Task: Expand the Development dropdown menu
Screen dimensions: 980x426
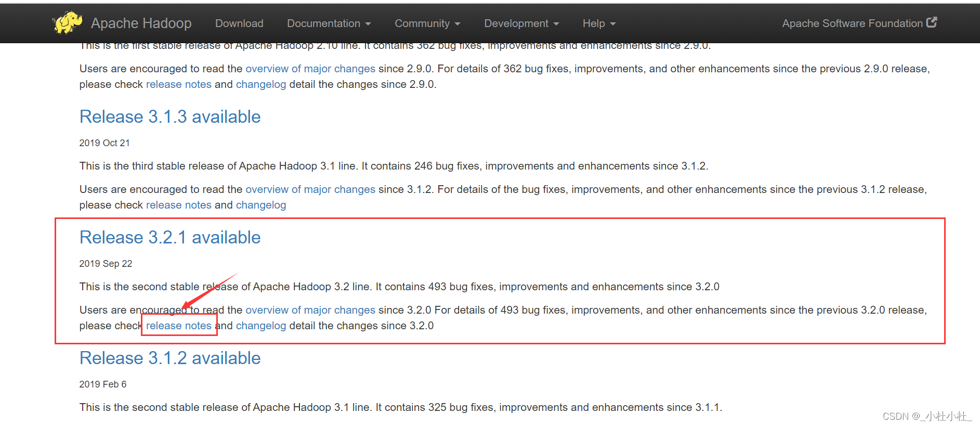Action: click(521, 23)
